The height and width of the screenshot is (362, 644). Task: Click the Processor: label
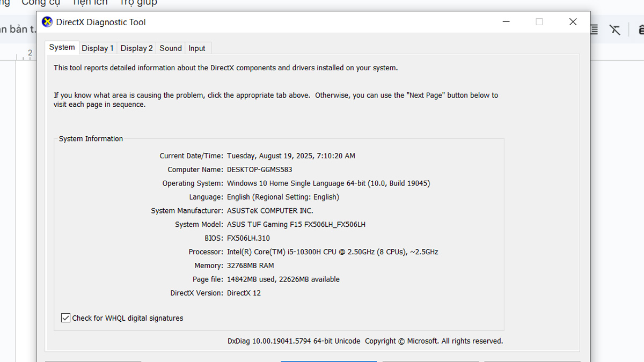[x=206, y=252]
